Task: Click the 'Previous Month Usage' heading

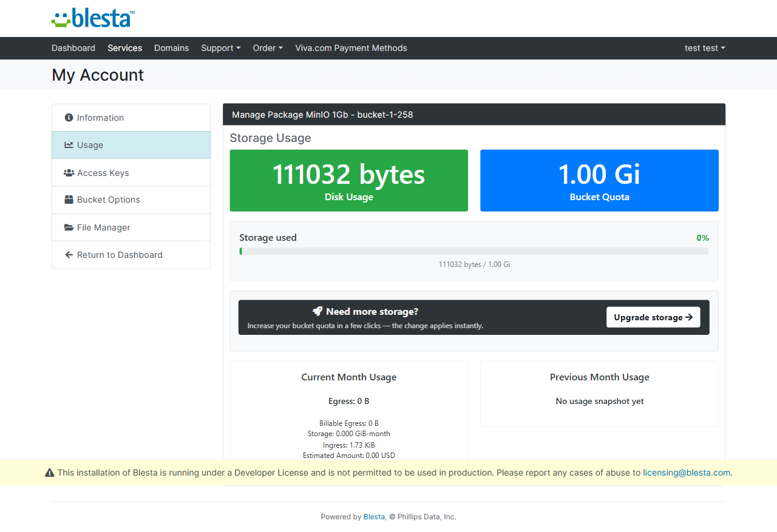Action: click(600, 377)
